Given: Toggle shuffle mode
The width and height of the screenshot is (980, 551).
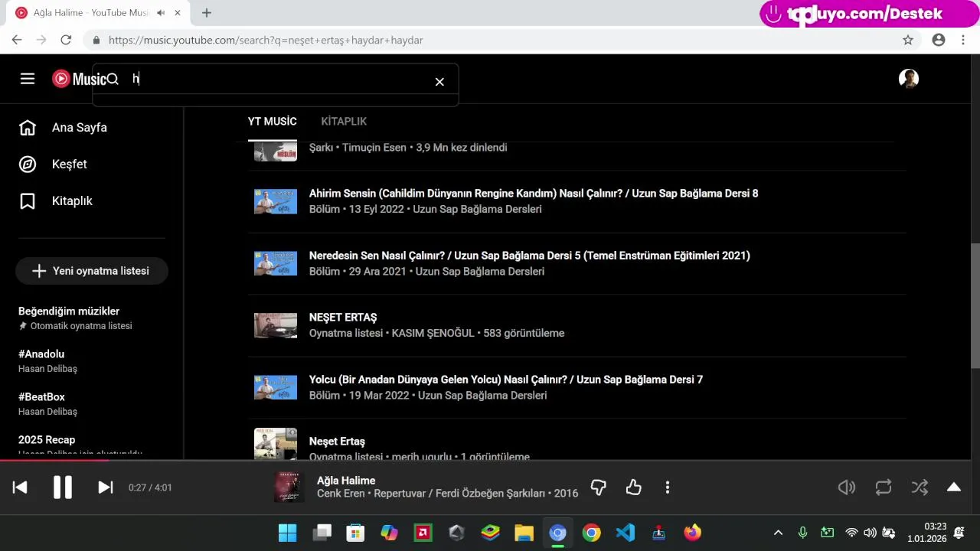Looking at the screenshot, I should pos(920,487).
